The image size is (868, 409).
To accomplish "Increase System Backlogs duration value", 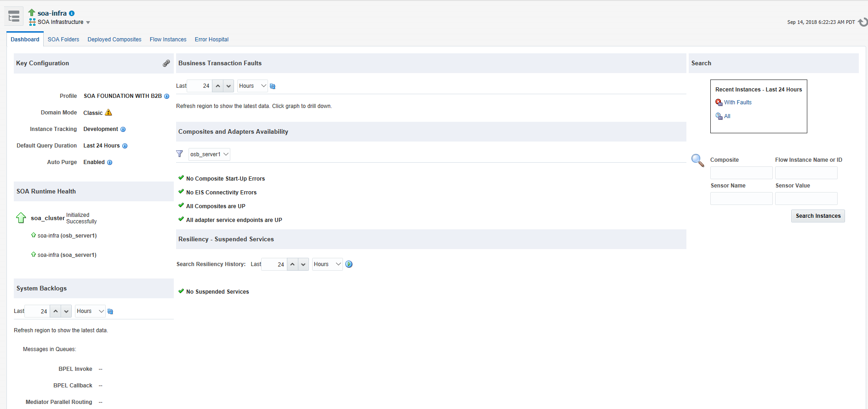I will [x=56, y=311].
